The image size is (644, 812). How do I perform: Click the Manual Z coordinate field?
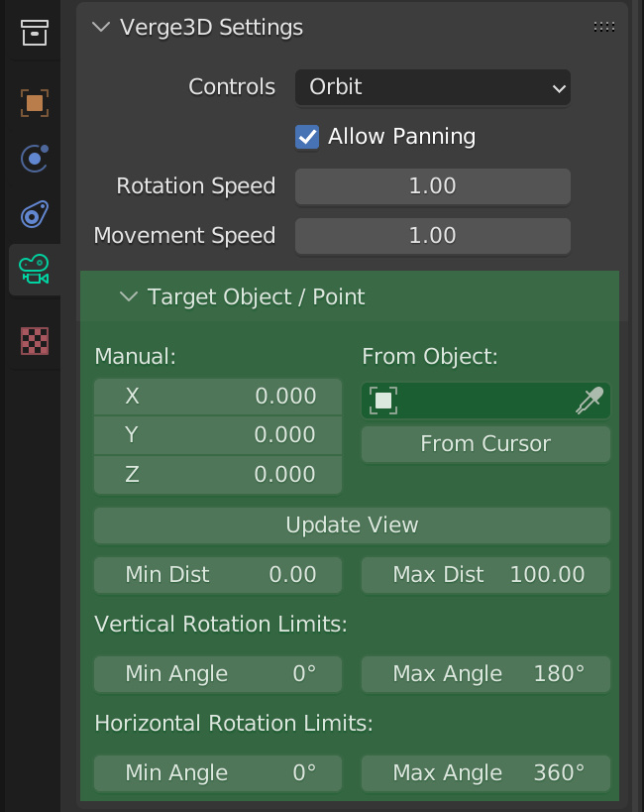(x=218, y=474)
